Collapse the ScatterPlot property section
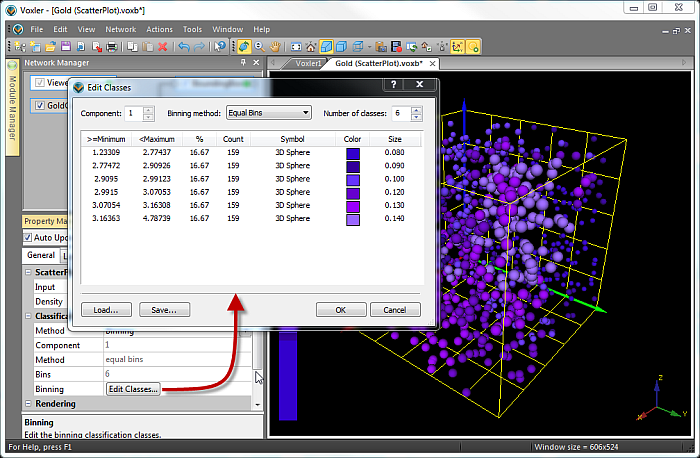 [28, 272]
